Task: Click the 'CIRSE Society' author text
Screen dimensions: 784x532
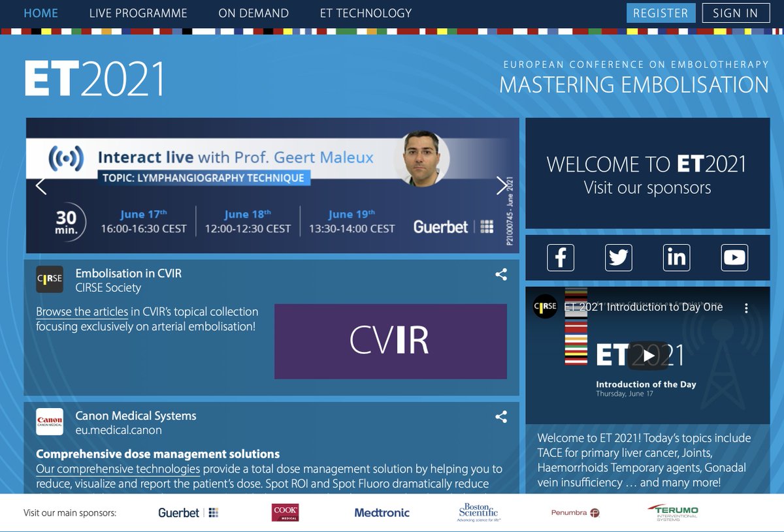Action: click(x=108, y=288)
